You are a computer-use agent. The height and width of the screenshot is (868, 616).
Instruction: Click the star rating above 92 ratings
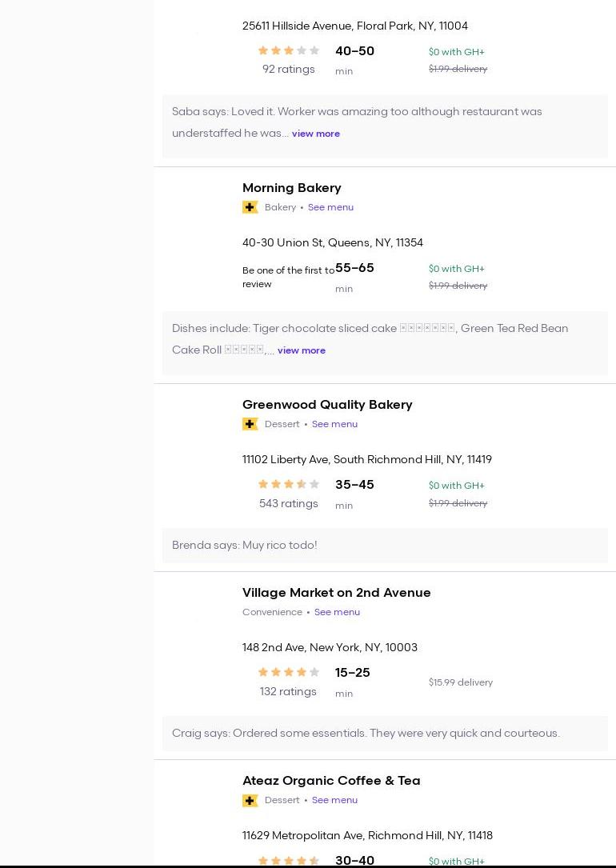tap(288, 50)
